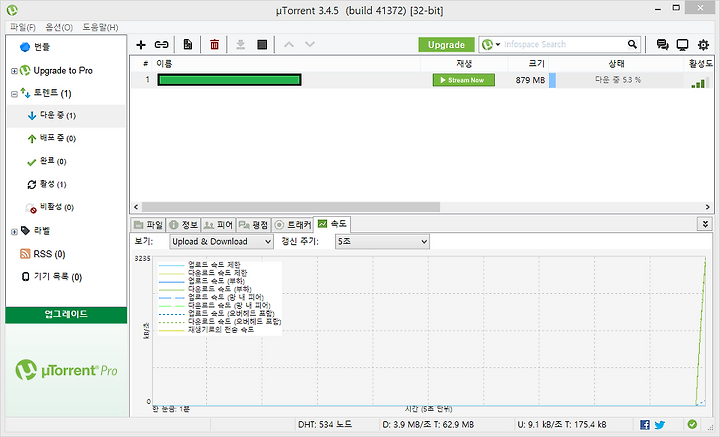Open the 도움말(H) menu

101,27
